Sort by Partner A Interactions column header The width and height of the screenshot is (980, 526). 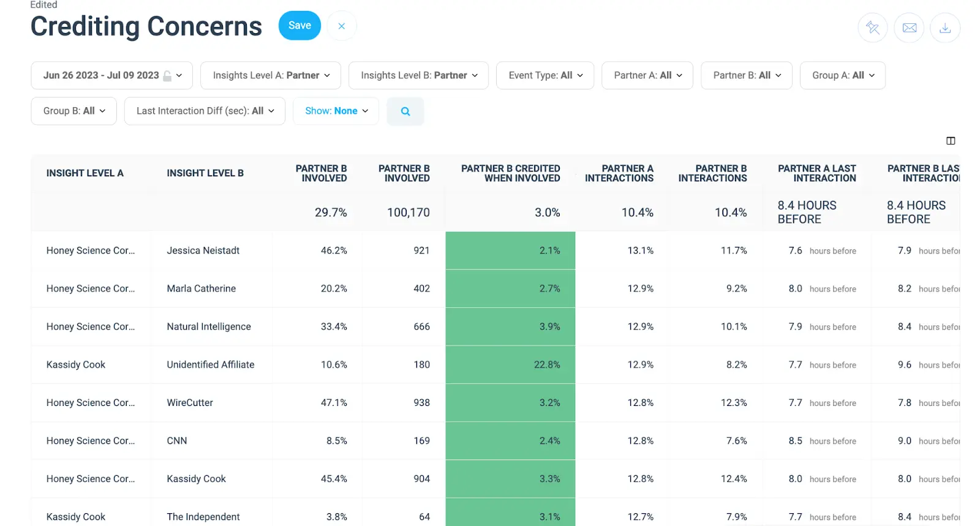click(x=619, y=173)
